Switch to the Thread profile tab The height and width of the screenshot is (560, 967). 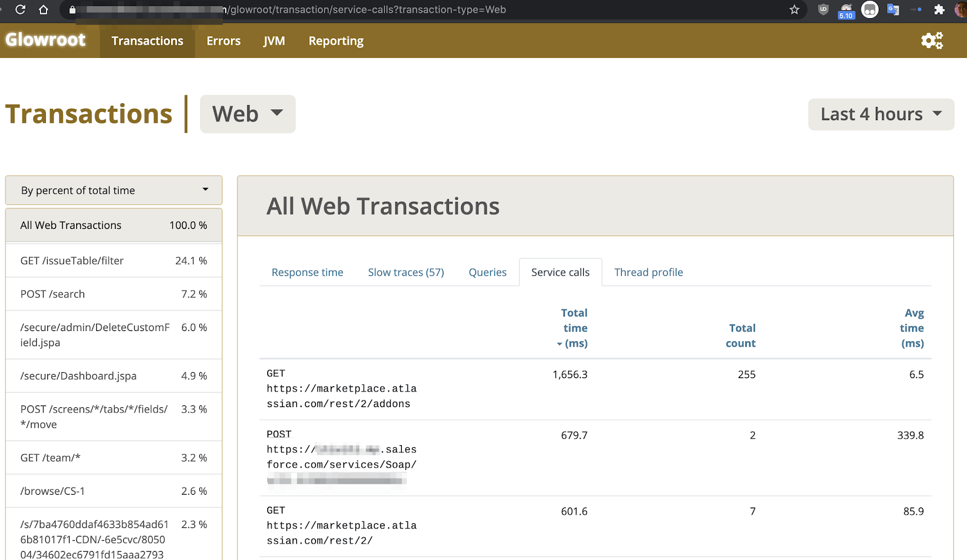(648, 272)
